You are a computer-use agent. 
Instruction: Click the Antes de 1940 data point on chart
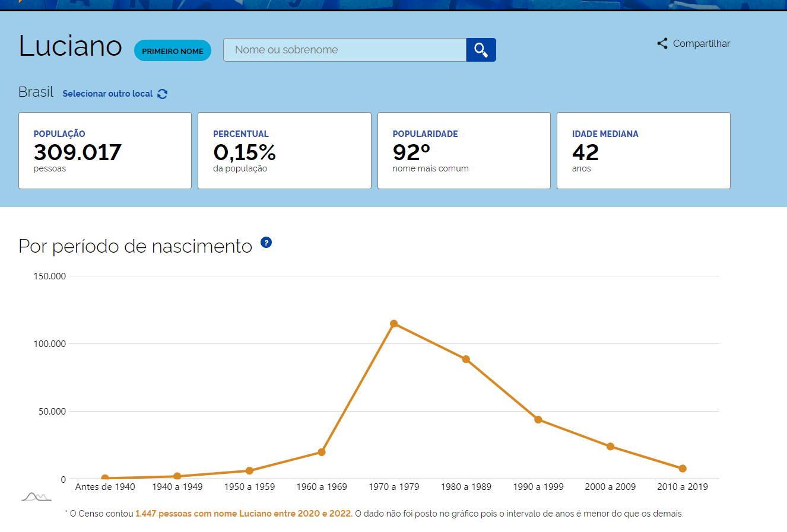(105, 478)
